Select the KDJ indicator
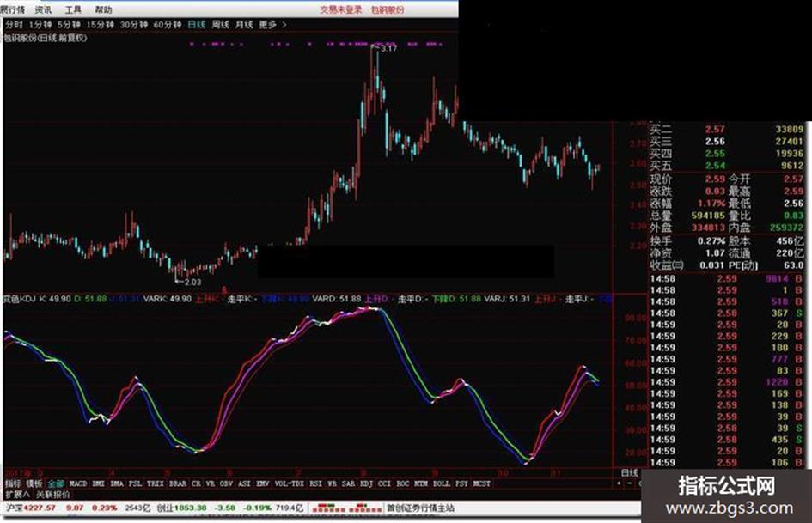812x523 pixels. click(x=367, y=483)
